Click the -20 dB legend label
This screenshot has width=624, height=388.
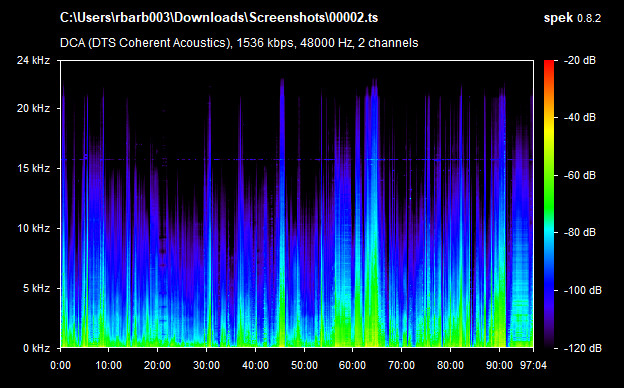tap(579, 60)
